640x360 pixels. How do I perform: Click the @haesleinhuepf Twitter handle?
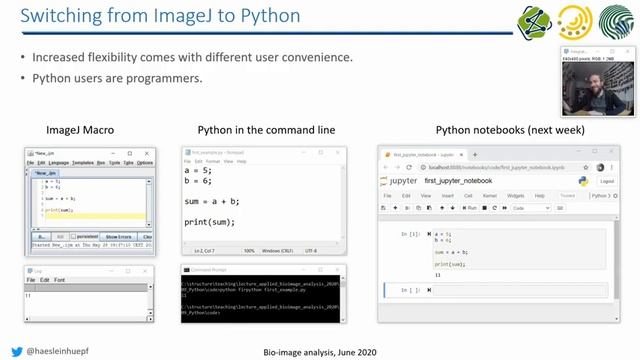tap(57, 351)
